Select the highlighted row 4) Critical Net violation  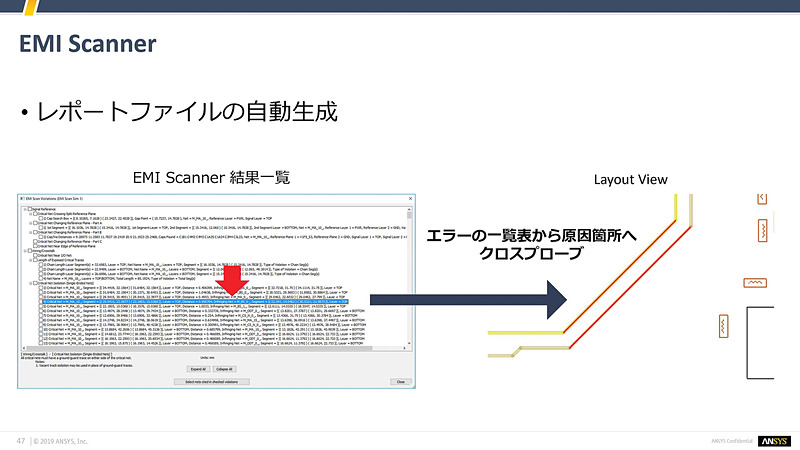[x=195, y=302]
